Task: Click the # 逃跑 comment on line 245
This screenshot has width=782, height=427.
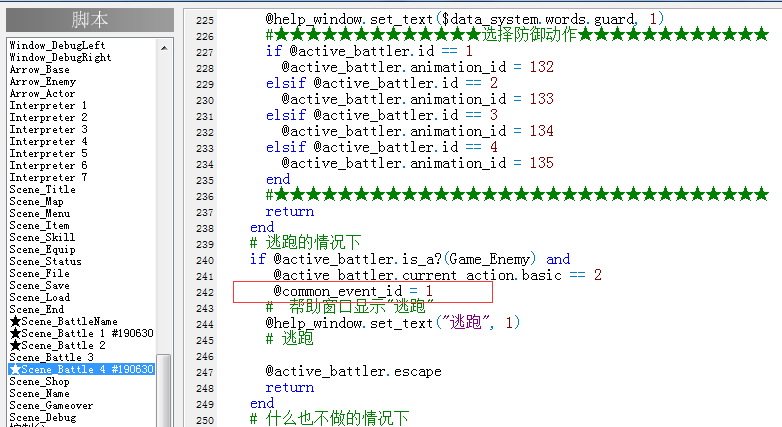Action: tap(289, 339)
